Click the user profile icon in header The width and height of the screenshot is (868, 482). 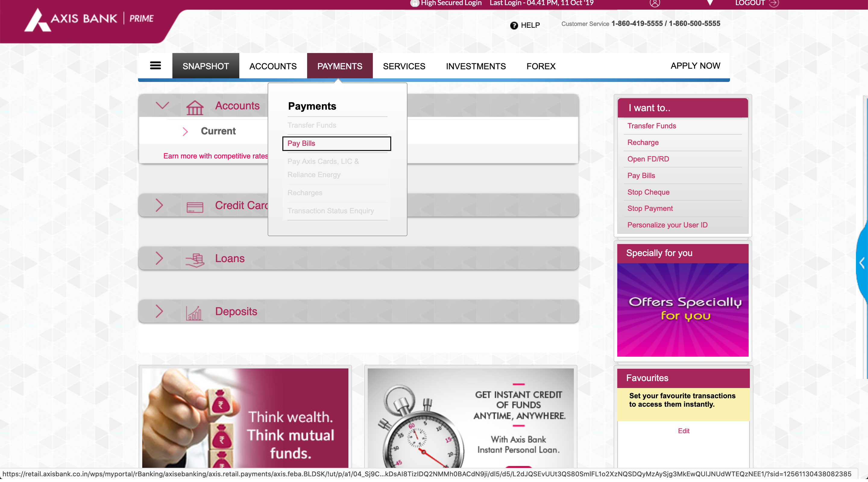coord(654,3)
